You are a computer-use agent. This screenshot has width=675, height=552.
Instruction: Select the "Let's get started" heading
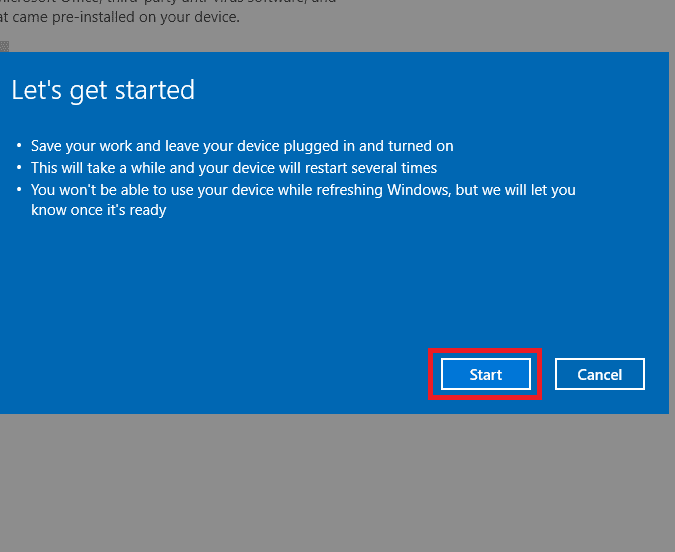(103, 90)
